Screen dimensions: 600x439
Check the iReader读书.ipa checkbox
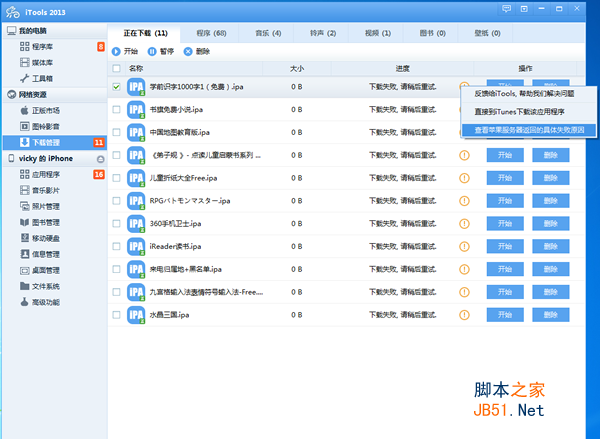(x=116, y=246)
